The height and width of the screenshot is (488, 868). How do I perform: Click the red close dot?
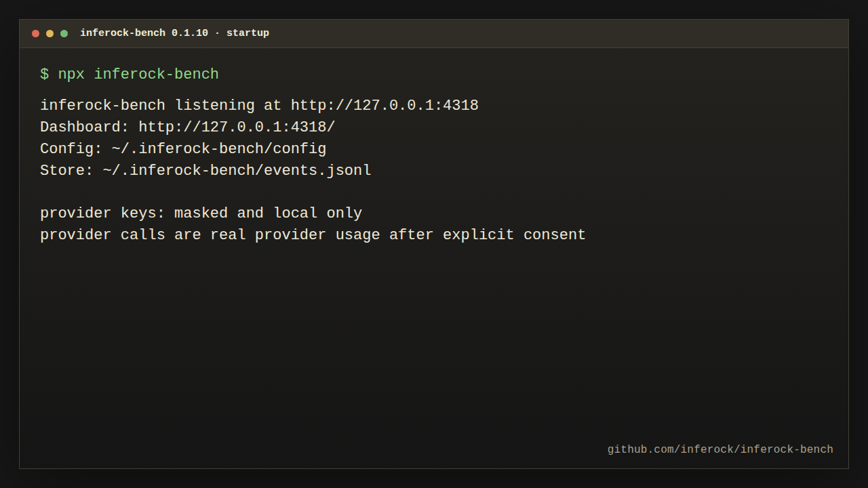35,33
